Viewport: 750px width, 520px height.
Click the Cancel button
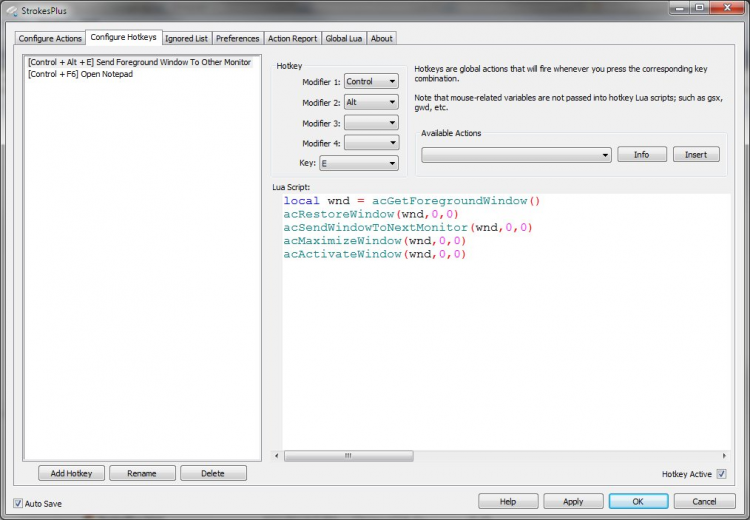704,501
